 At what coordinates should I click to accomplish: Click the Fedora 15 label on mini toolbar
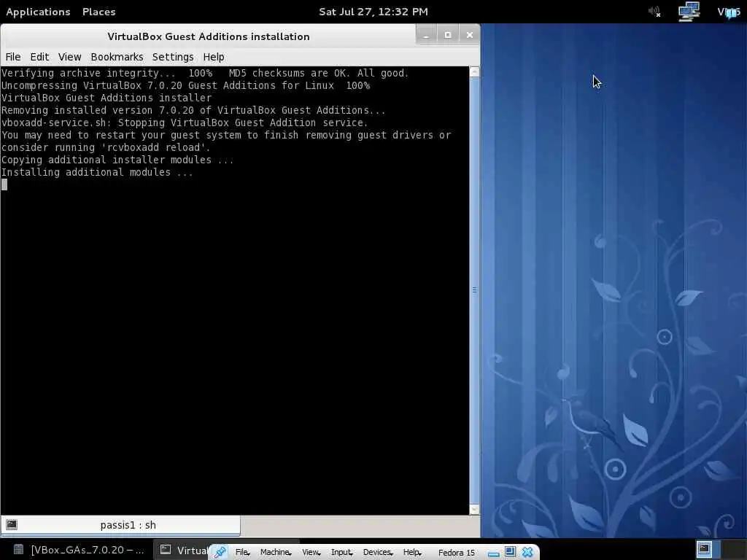click(x=457, y=553)
